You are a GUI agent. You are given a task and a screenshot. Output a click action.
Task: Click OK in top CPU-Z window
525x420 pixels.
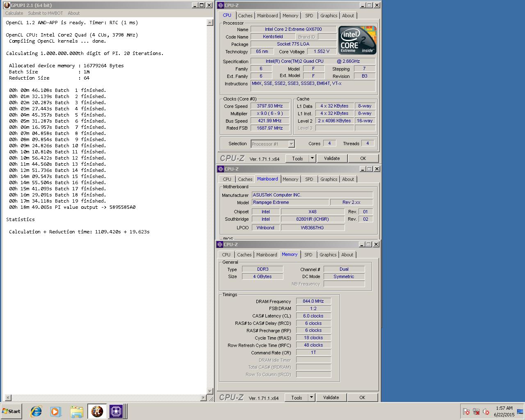click(x=363, y=158)
